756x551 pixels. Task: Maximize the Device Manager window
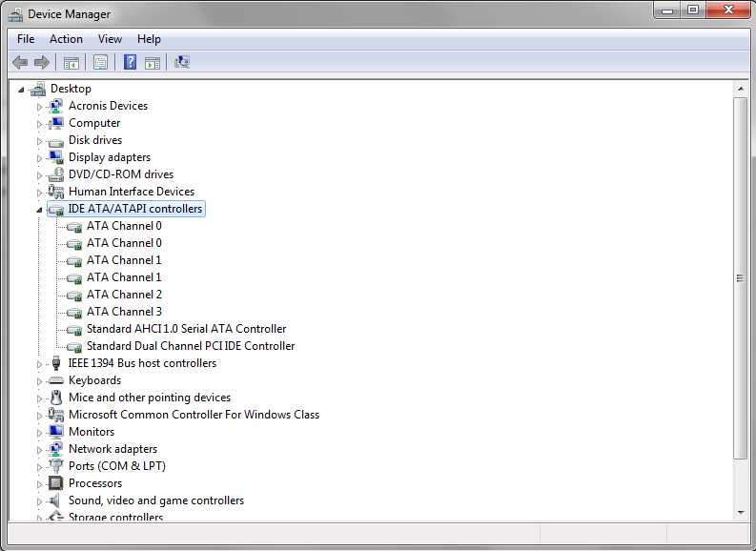pyautogui.click(x=693, y=10)
